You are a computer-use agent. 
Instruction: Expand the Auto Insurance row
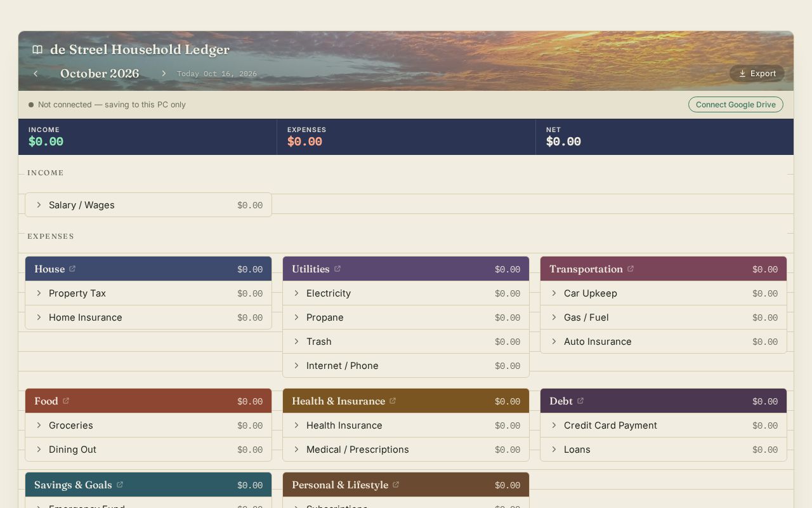click(x=664, y=342)
